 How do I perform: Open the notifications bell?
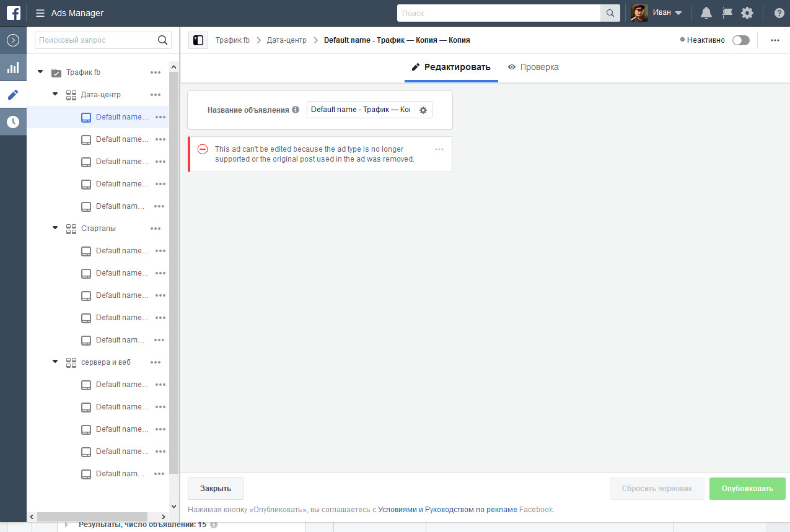706,13
